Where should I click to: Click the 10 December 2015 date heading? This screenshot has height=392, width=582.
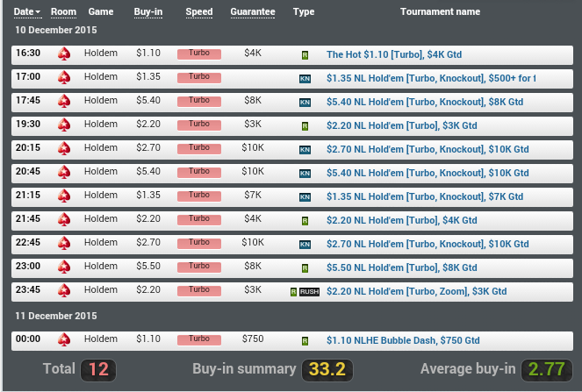point(56,30)
